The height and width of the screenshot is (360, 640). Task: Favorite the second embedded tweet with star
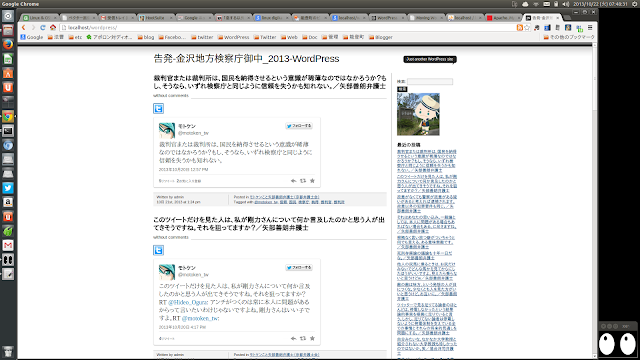312,338
